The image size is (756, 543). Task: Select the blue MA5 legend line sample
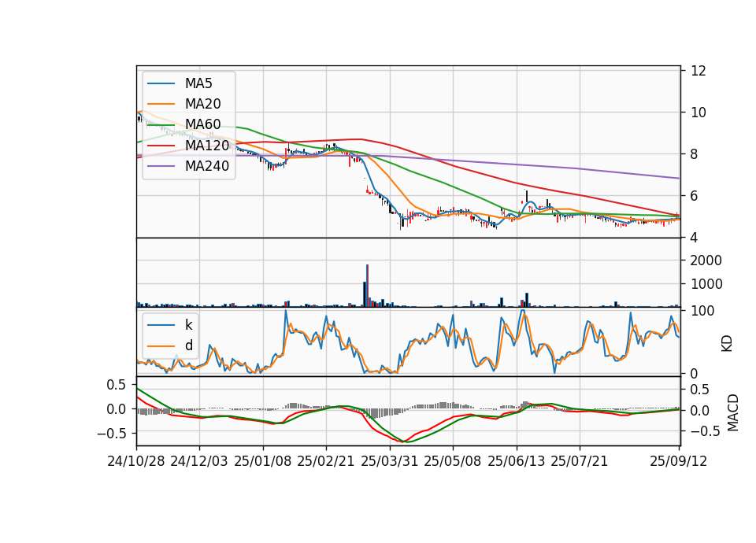pyautogui.click(x=161, y=83)
